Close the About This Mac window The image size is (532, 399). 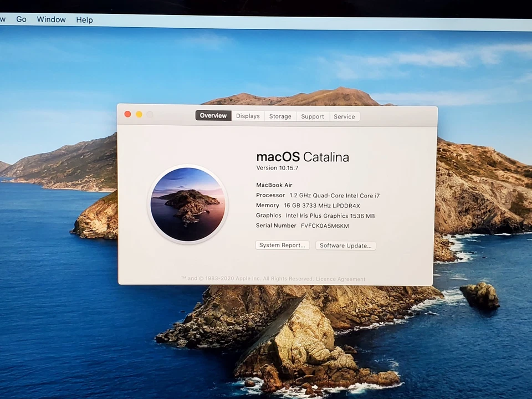[127, 114]
